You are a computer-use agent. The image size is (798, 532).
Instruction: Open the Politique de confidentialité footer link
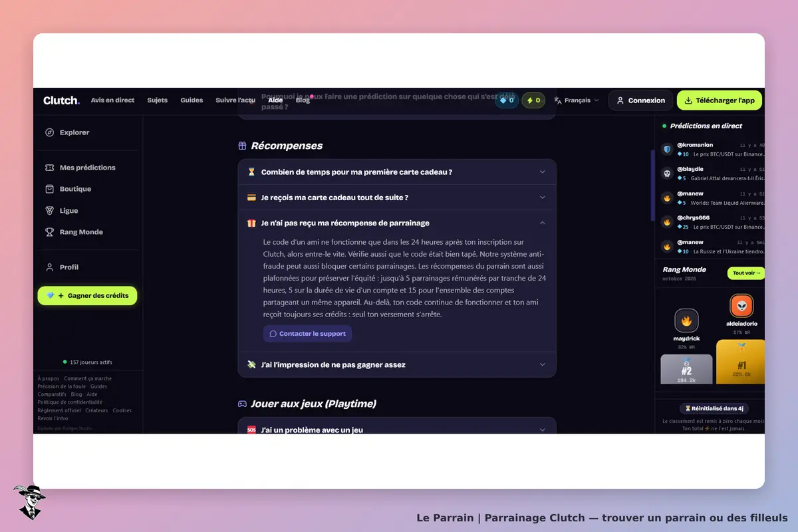point(70,402)
